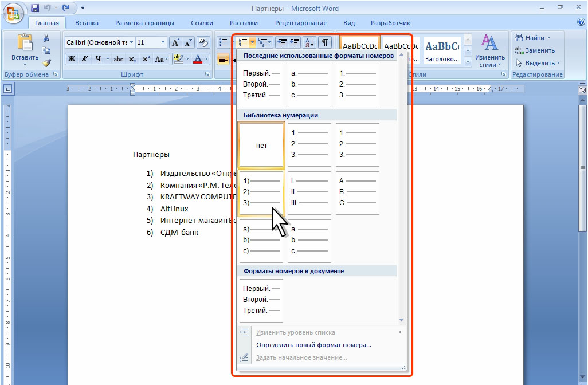Open the font size dropdown

[x=163, y=42]
